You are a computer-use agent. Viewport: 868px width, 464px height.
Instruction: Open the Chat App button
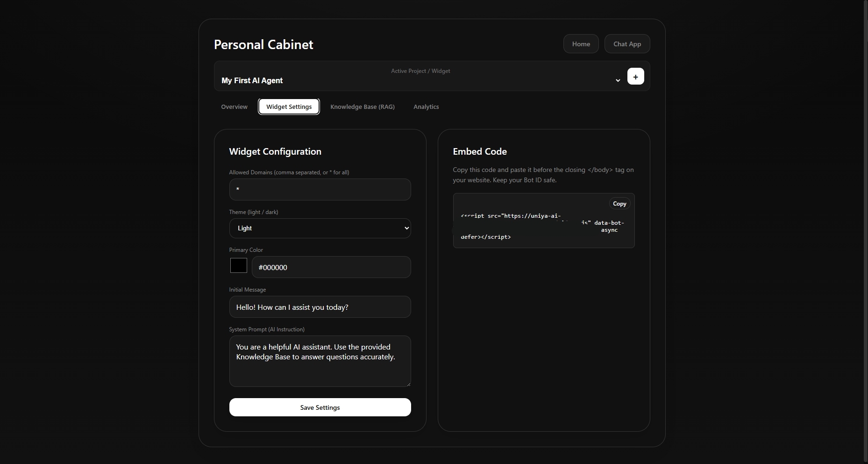(627, 44)
